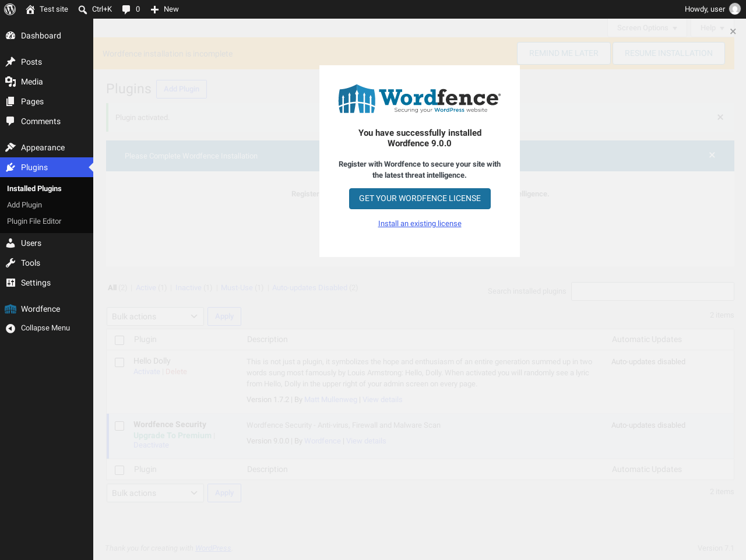Viewport: 746px width, 560px height.
Task: Click the Wordfence logo in the modal
Action: click(420, 98)
